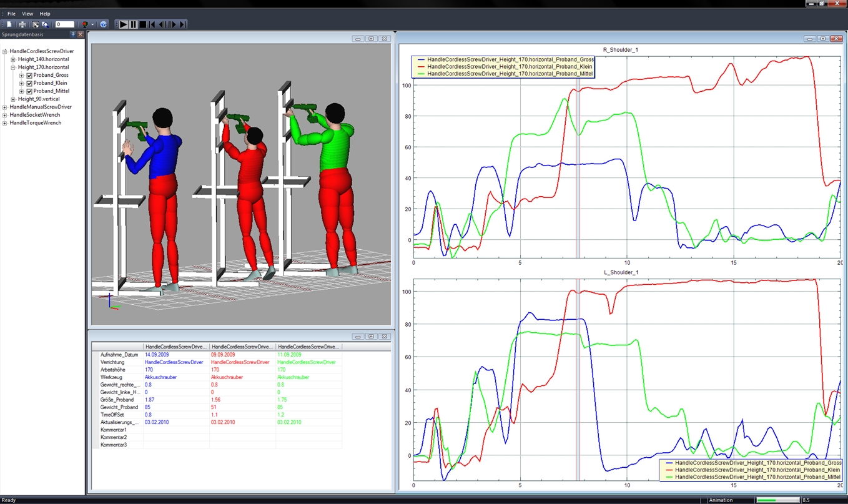848x504 pixels.
Task: Click the magnifier zoom toolbar icon
Action: (46, 24)
